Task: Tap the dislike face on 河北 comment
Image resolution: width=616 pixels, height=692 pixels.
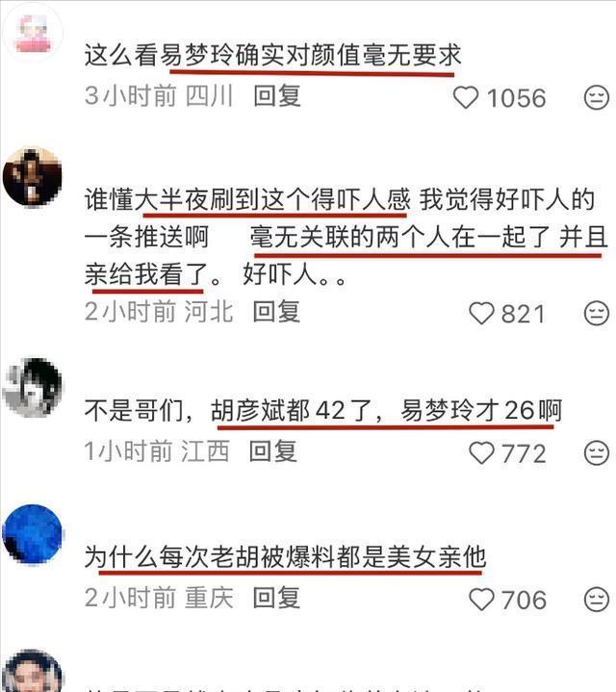Action: [x=597, y=314]
